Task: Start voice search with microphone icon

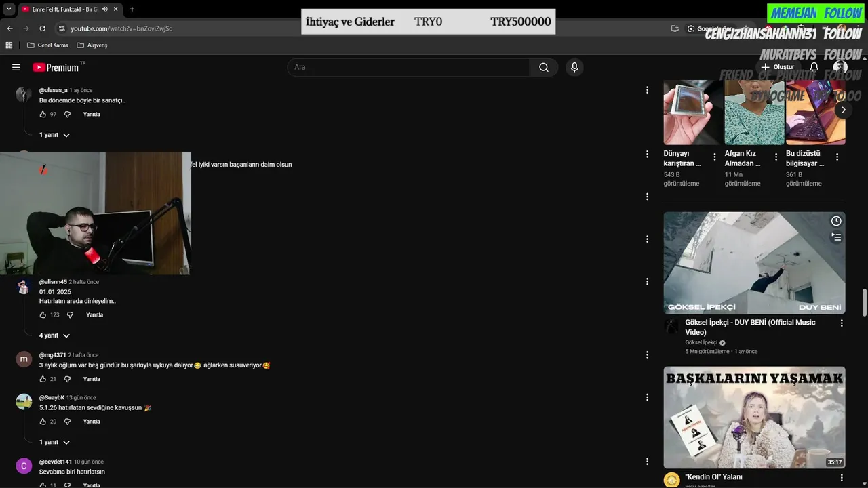Action: 574,67
